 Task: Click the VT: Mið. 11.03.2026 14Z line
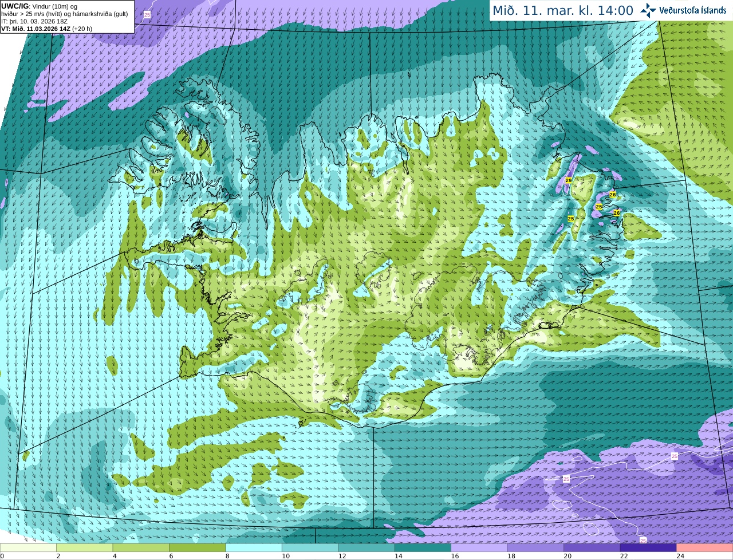(x=46, y=29)
